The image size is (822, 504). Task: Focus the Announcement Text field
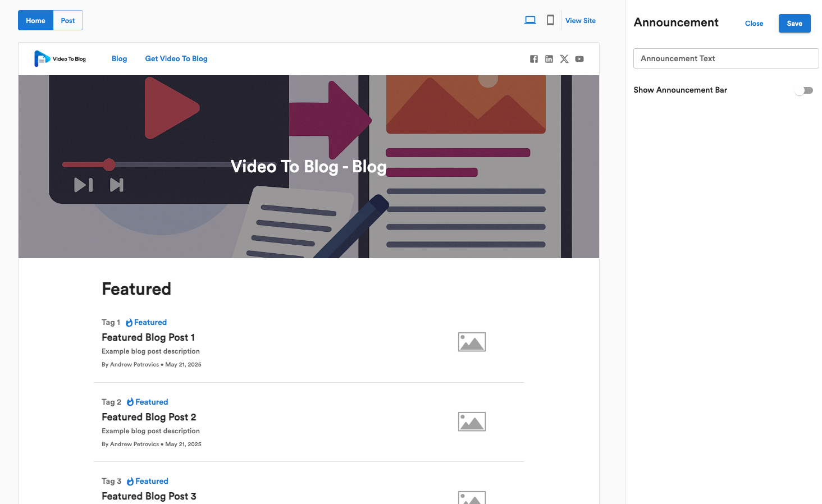pos(726,58)
